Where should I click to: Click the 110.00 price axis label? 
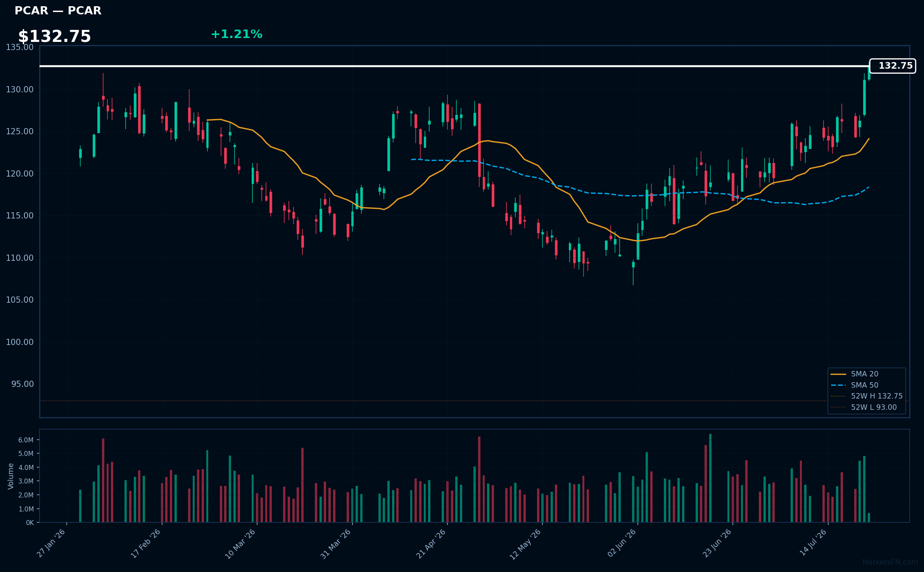point(20,258)
